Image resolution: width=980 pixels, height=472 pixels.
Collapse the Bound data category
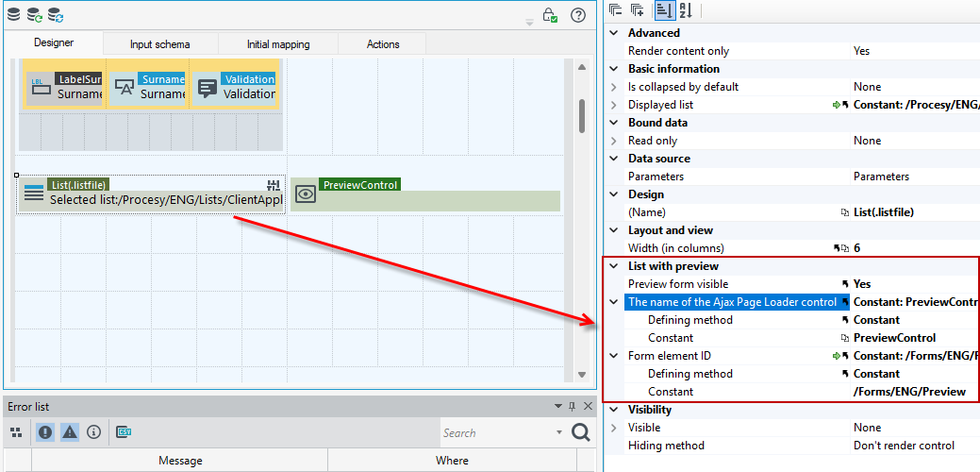pyautogui.click(x=614, y=123)
